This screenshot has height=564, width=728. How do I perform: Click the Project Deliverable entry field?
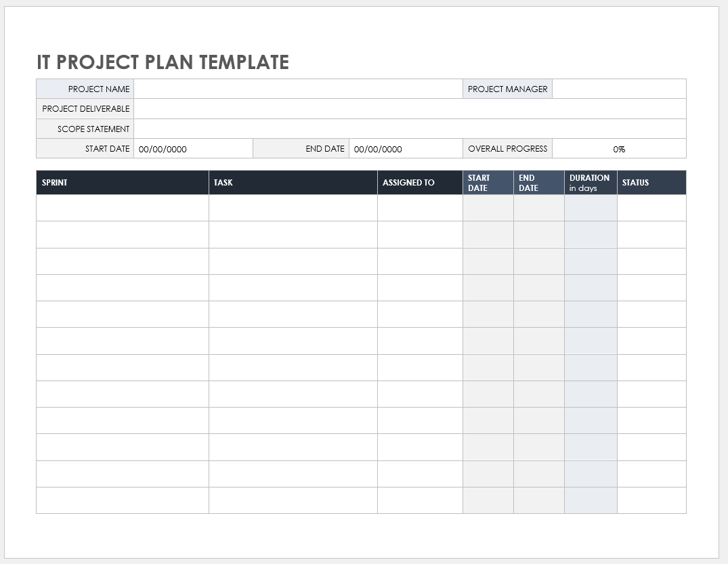410,109
